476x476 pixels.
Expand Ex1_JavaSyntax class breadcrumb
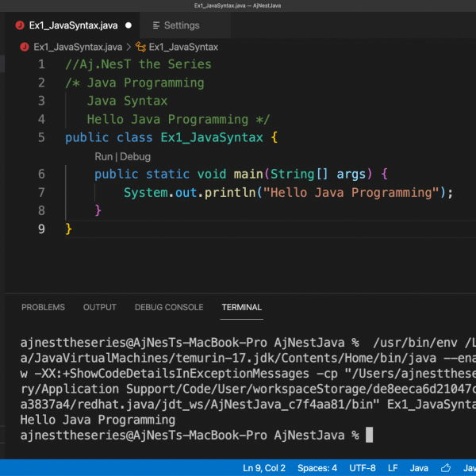(183, 47)
